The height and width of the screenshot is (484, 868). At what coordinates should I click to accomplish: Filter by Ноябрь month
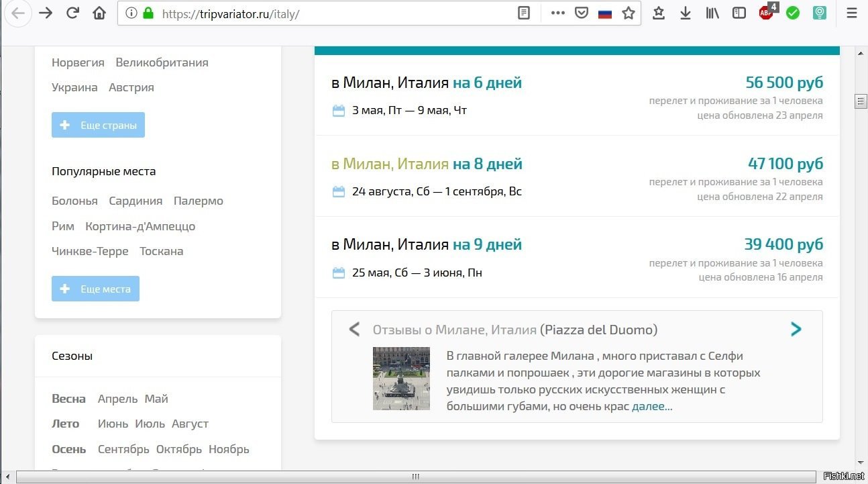(229, 449)
